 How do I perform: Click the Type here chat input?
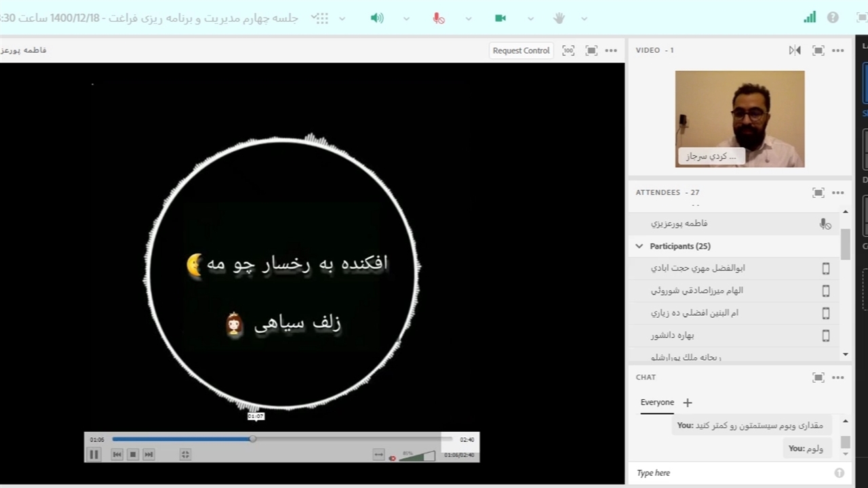732,473
